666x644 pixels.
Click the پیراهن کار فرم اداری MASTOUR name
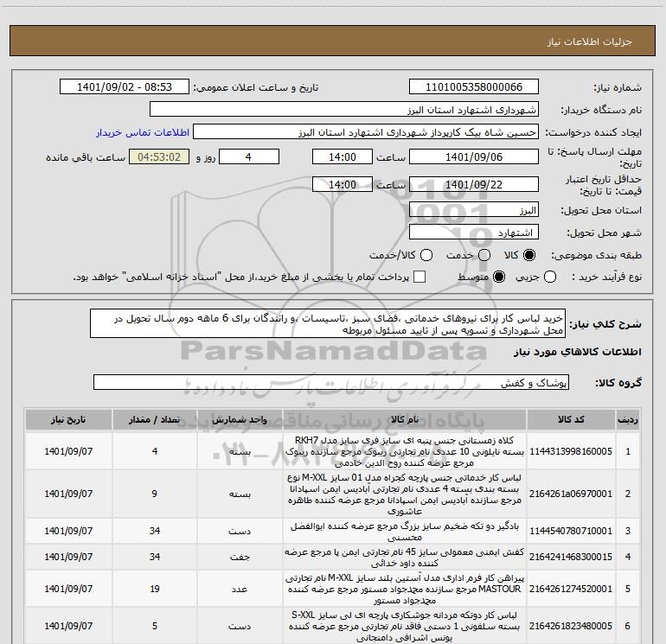(405, 589)
